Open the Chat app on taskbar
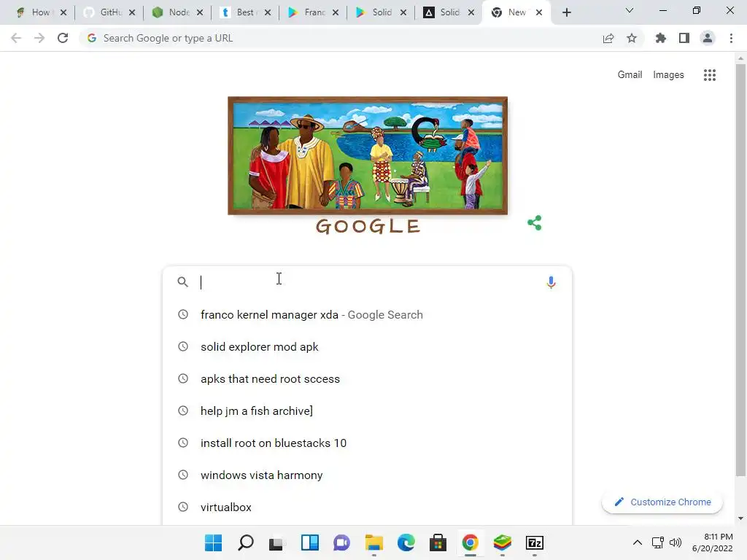Viewport: 747px width, 560px height. [341, 542]
